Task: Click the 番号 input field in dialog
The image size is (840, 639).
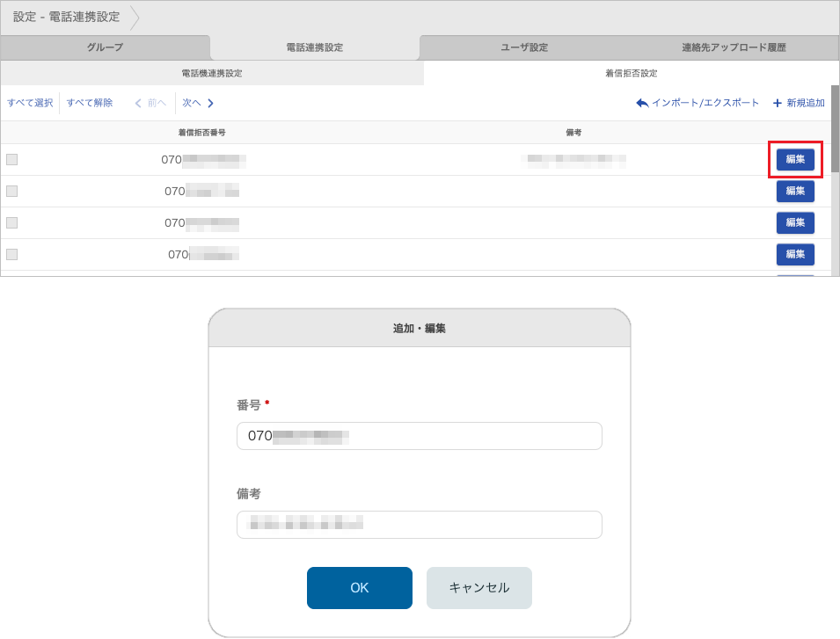Action: pyautogui.click(x=420, y=436)
